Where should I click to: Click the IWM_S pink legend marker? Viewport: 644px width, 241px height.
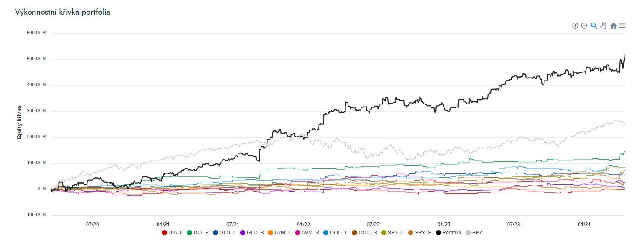298,233
